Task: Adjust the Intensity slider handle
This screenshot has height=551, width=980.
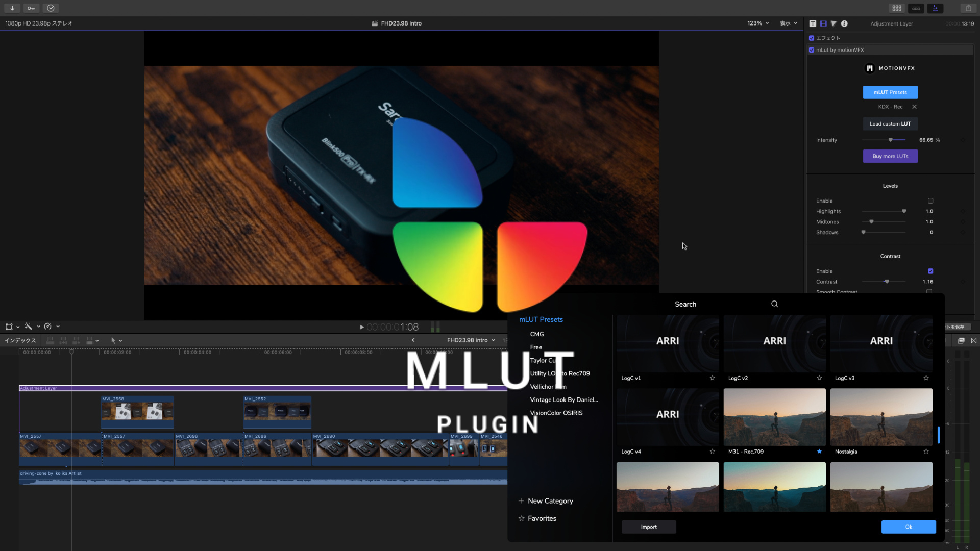Action: point(891,140)
